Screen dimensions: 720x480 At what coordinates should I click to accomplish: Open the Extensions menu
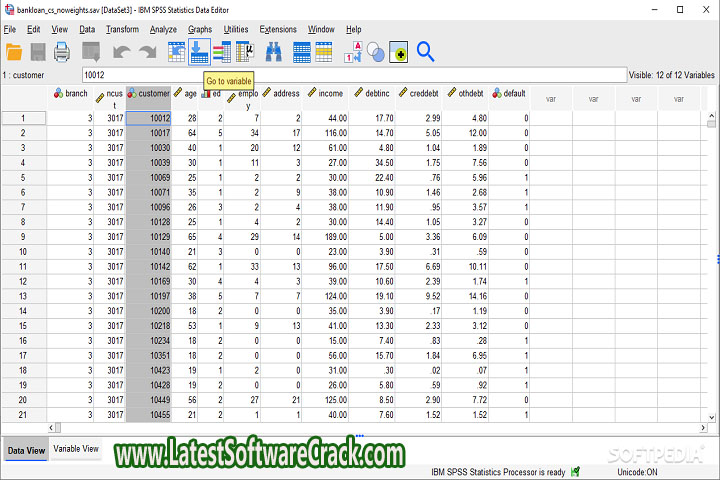click(x=278, y=29)
